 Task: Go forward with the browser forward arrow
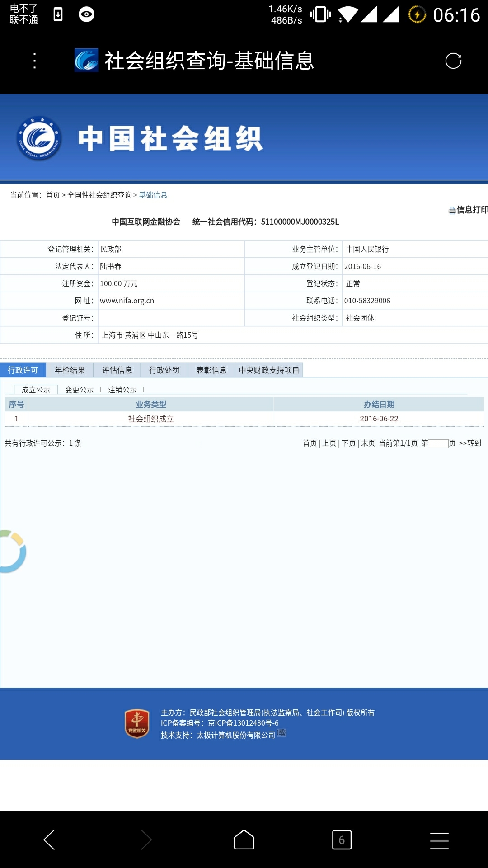pyautogui.click(x=146, y=840)
